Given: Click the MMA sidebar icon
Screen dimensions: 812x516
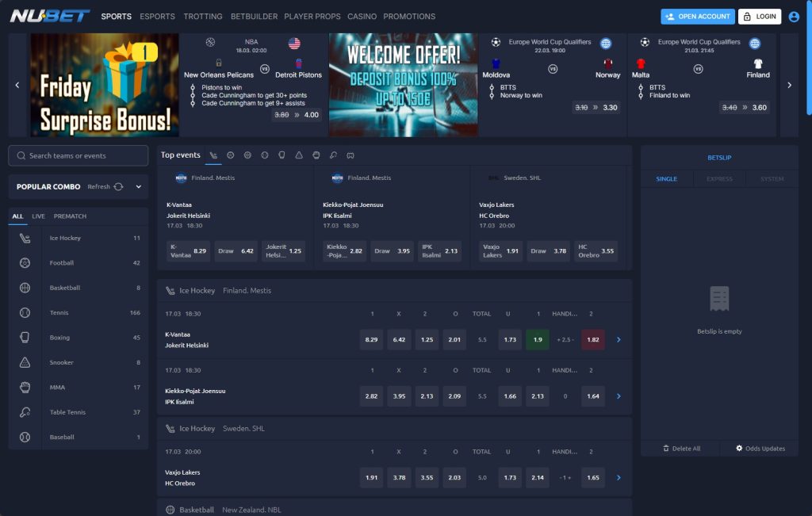Looking at the screenshot, I should (25, 387).
